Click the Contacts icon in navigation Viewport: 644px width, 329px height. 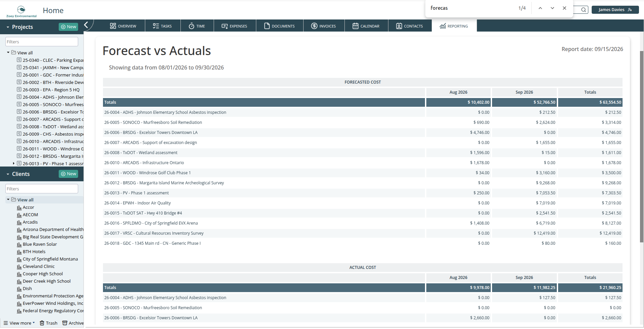(x=399, y=26)
